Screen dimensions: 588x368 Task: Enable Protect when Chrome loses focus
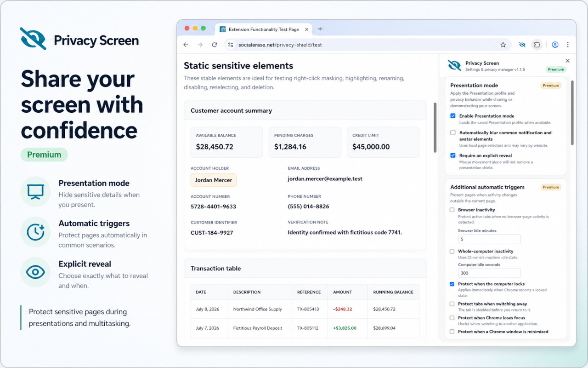(x=452, y=317)
